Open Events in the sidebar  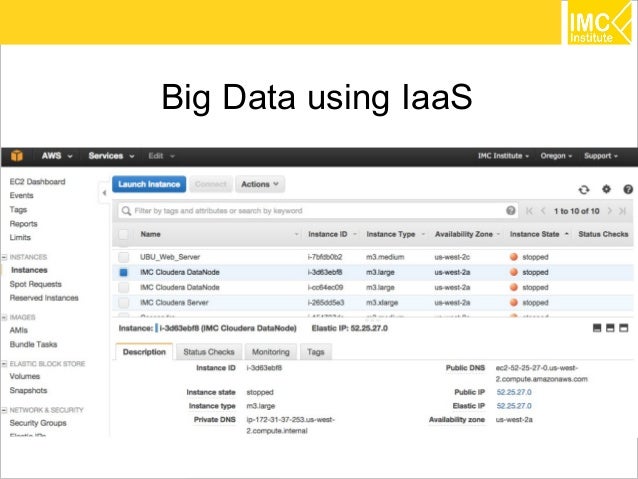point(22,195)
